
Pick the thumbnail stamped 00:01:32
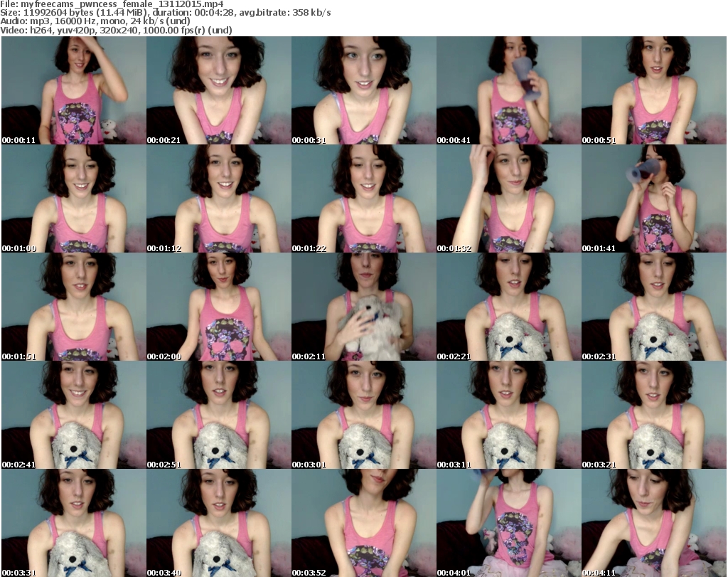point(509,198)
